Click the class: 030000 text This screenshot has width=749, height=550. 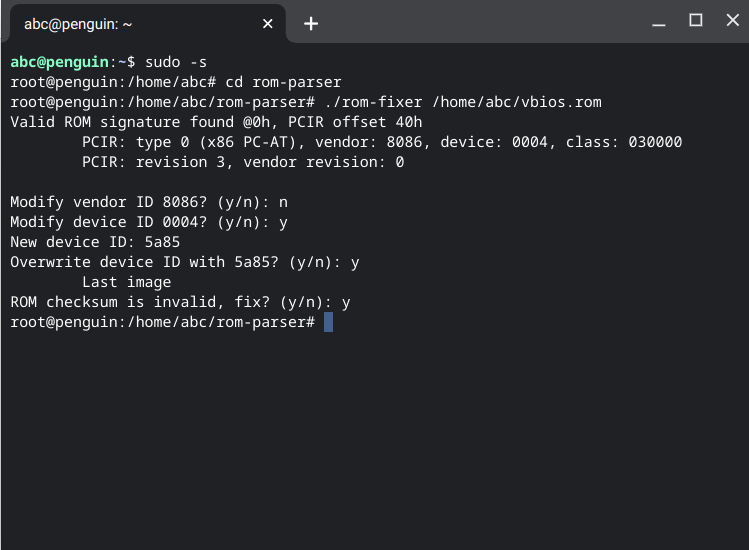click(x=624, y=142)
